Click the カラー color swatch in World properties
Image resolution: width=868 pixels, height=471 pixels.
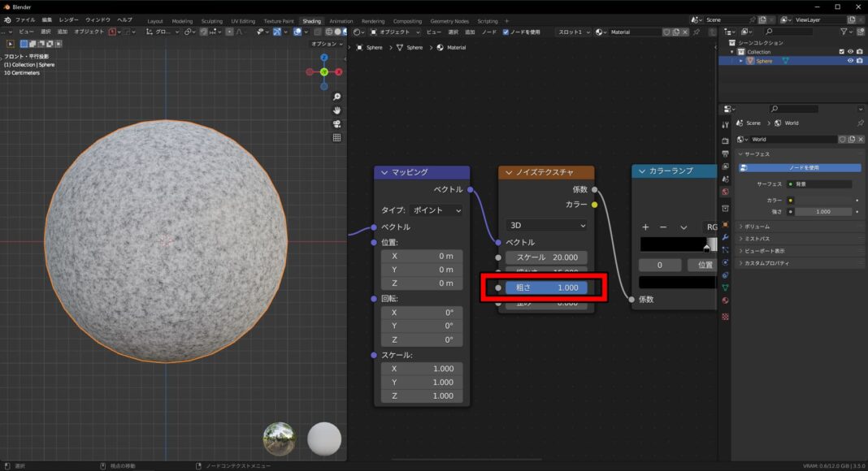(821, 199)
